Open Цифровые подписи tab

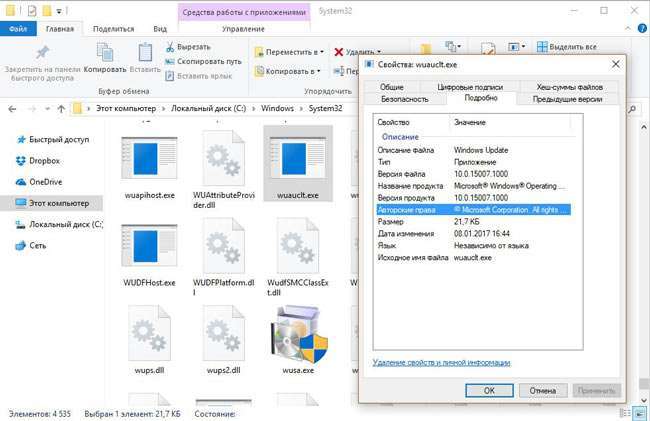click(470, 87)
